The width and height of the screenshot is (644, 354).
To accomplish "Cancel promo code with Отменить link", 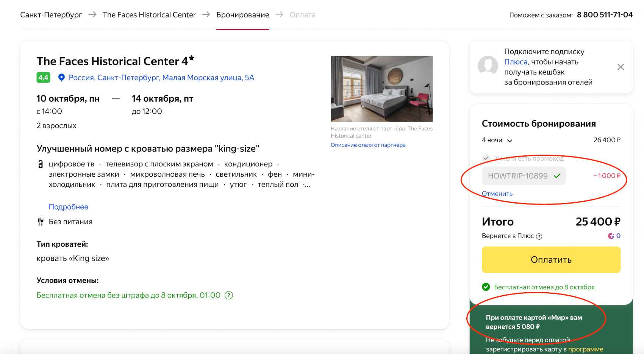I will tap(497, 194).
